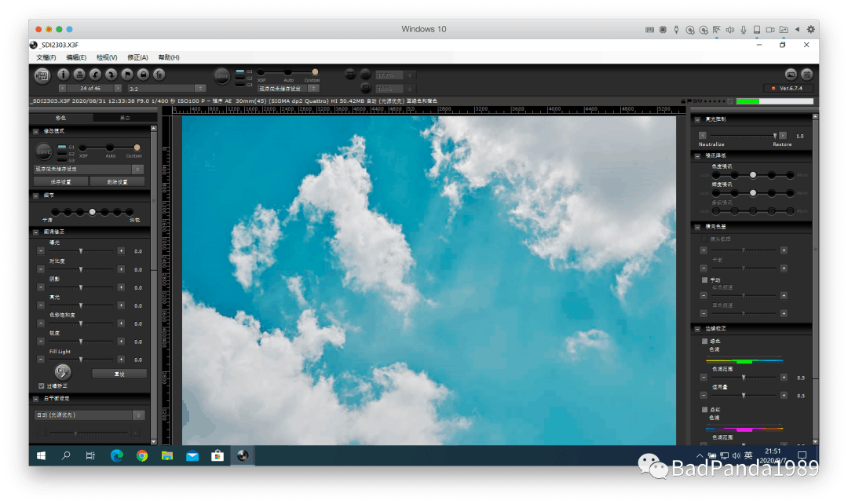848x504 pixels.
Task: Open the 修正(A) menu
Action: pyautogui.click(x=138, y=57)
